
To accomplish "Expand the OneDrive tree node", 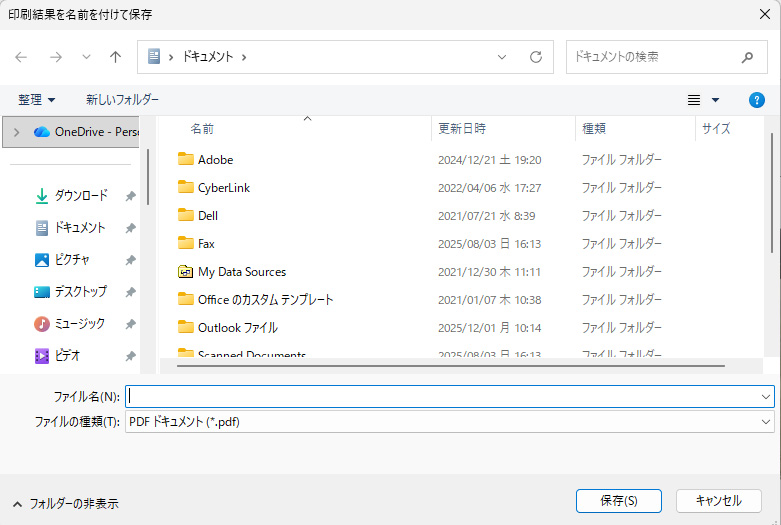I will click(17, 132).
